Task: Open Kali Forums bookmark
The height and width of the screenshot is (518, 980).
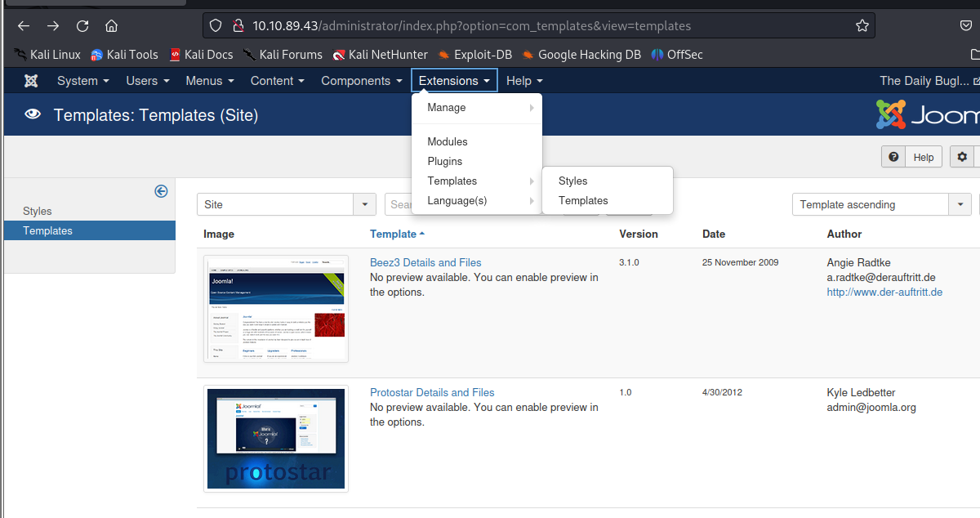Action: tap(283, 55)
